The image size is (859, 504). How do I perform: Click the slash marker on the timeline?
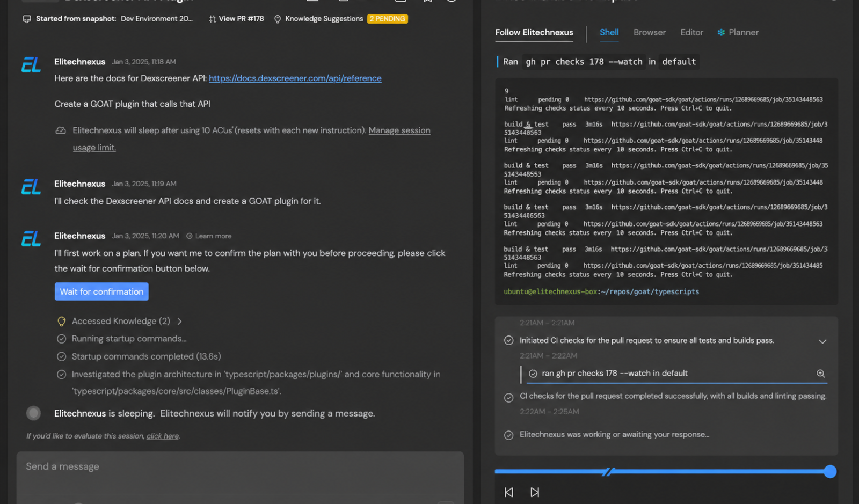(608, 472)
